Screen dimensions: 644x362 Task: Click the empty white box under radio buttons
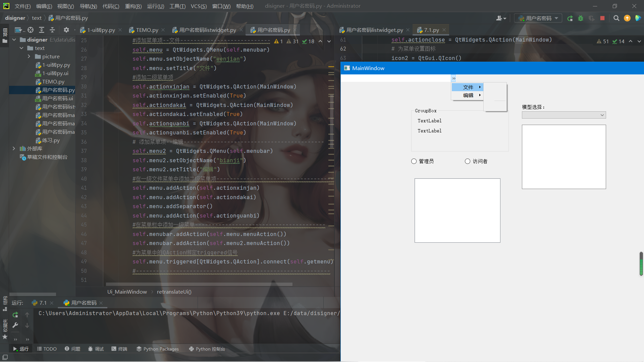[x=457, y=210]
